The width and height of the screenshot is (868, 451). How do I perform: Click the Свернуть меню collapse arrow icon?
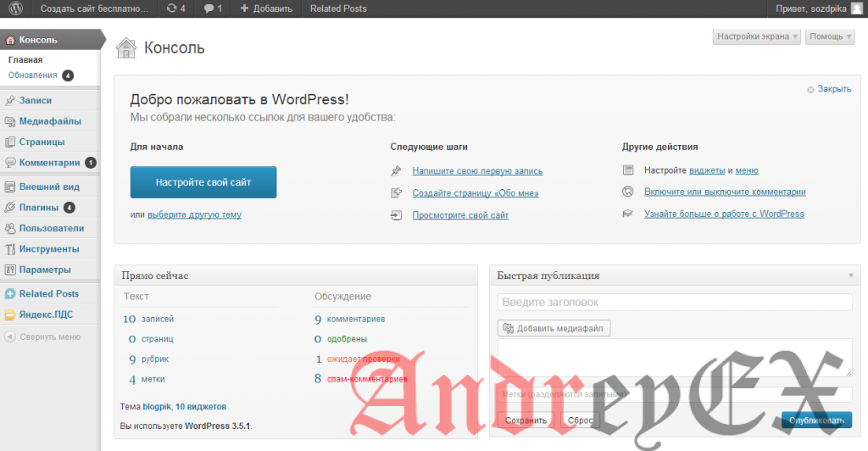tap(10, 337)
